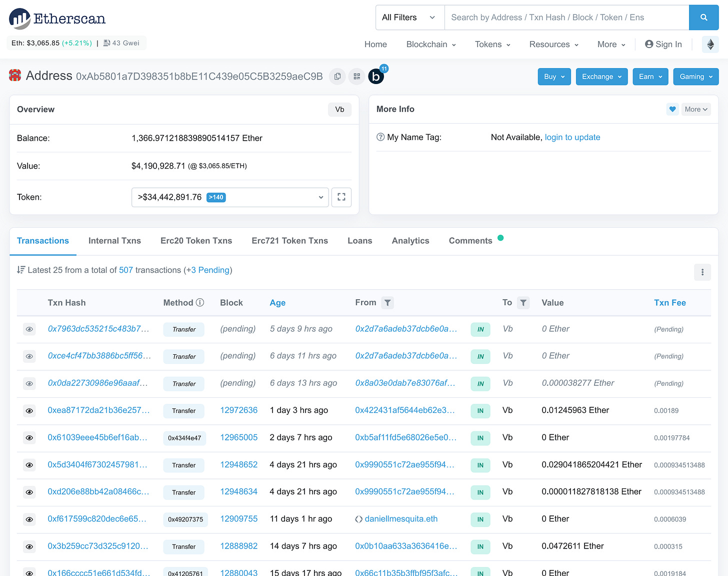
Task: Expand the Blockchain menu
Action: tap(431, 44)
